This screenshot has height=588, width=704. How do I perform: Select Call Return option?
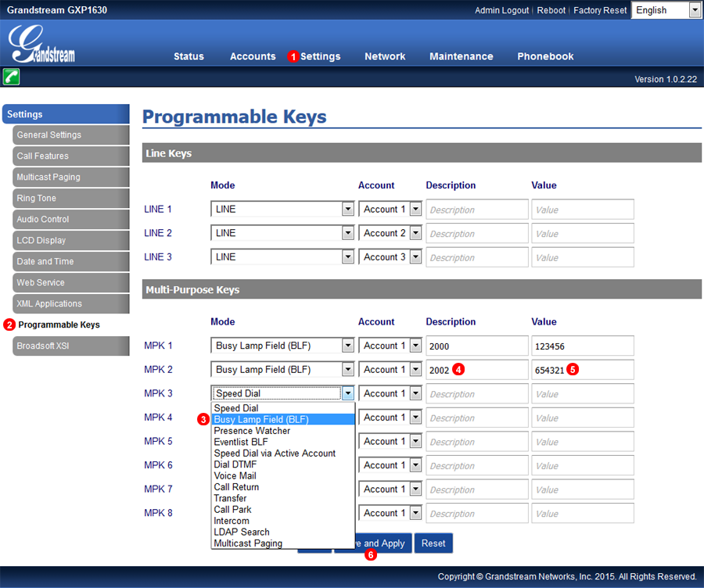coord(283,487)
